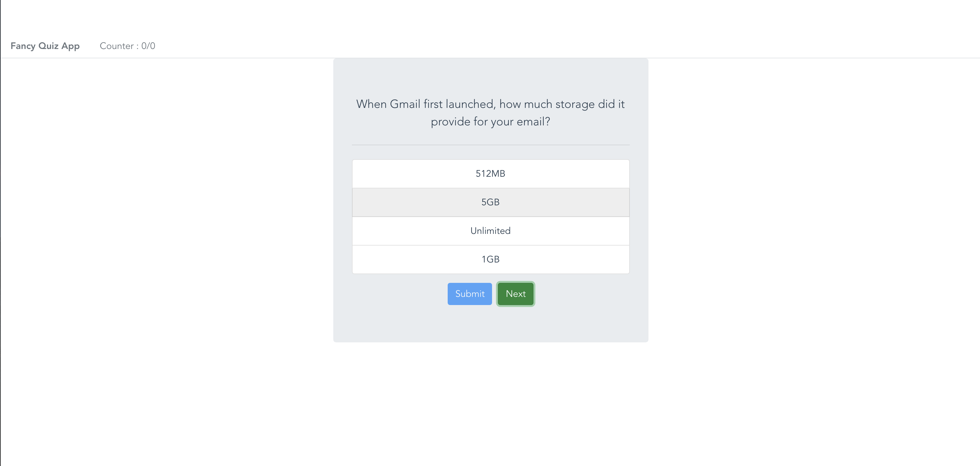Viewport: 980px width, 466px height.
Task: Click the blue Submit button
Action: pos(470,294)
